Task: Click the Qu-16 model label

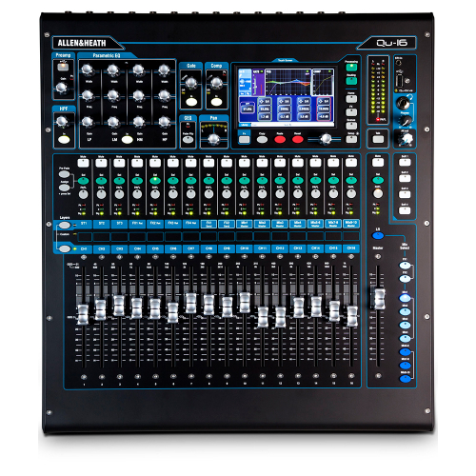Action: pyautogui.click(x=391, y=43)
